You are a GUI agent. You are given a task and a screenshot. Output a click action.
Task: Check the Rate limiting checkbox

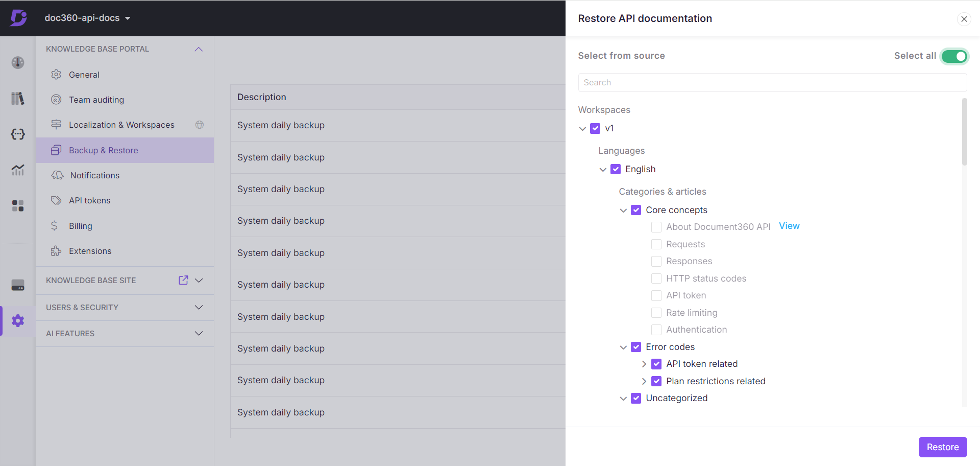point(656,313)
